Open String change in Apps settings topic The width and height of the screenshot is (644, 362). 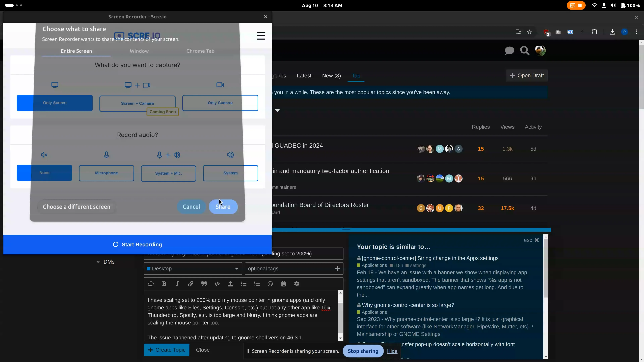coord(430,258)
